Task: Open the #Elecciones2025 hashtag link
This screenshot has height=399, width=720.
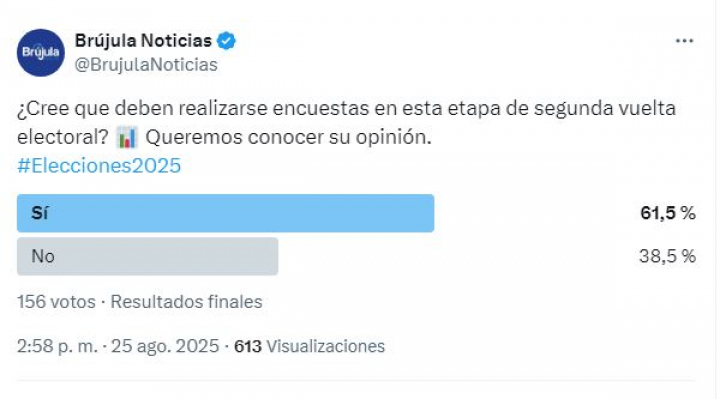Action: (99, 165)
